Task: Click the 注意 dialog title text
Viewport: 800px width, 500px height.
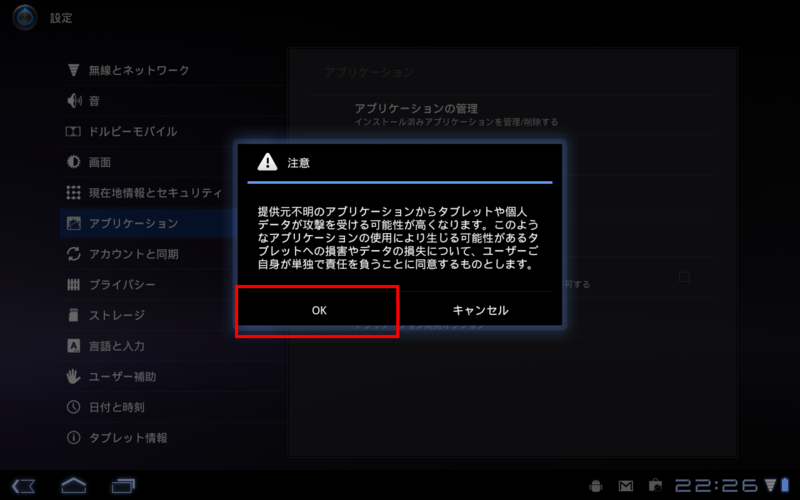Action: point(298,163)
